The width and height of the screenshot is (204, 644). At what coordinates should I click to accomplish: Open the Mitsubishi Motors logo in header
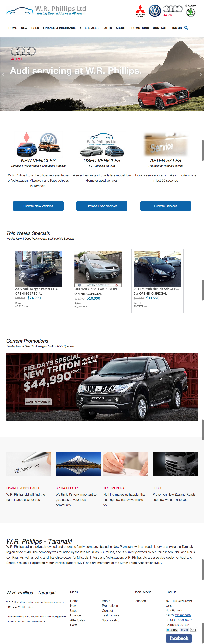point(140,11)
